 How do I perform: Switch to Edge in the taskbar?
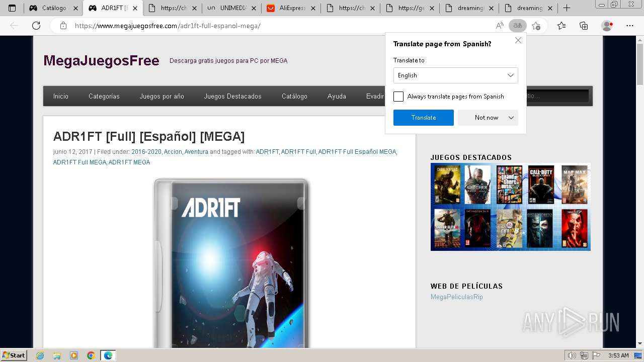(x=108, y=355)
